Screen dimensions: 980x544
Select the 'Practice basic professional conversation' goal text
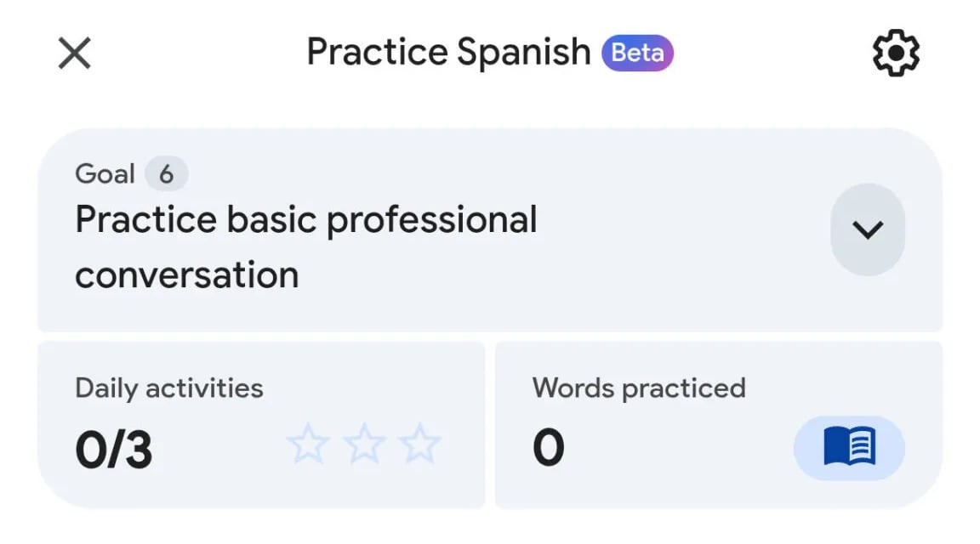[306, 246]
